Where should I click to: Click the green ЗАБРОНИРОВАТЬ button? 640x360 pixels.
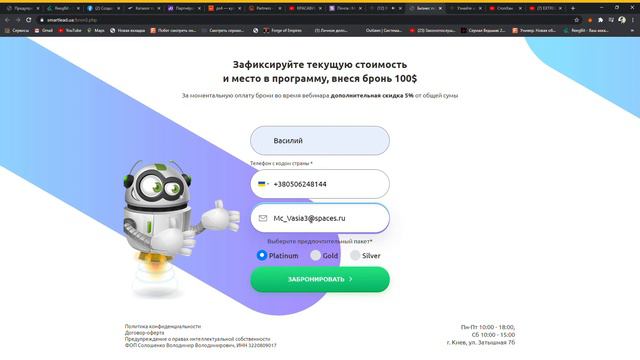pos(320,280)
